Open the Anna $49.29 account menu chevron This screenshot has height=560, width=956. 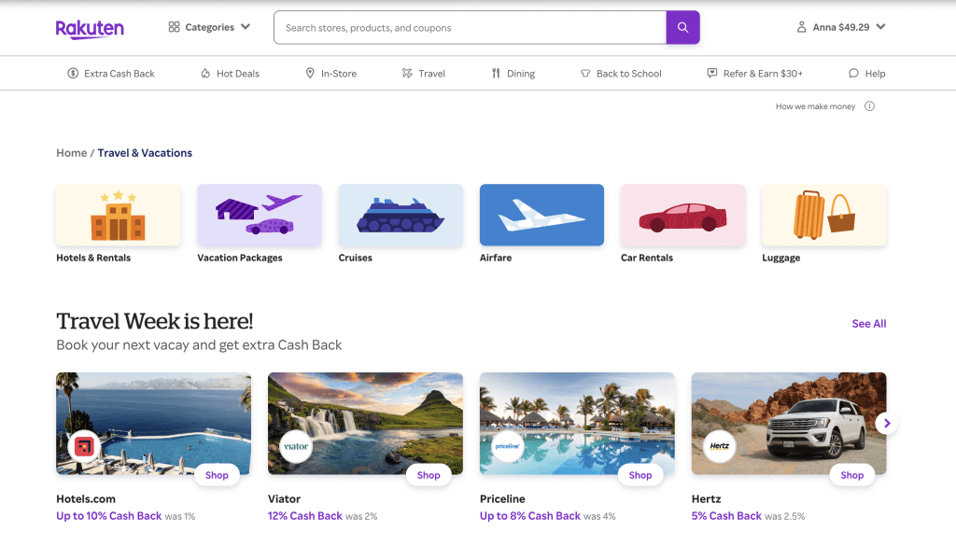[x=880, y=27]
